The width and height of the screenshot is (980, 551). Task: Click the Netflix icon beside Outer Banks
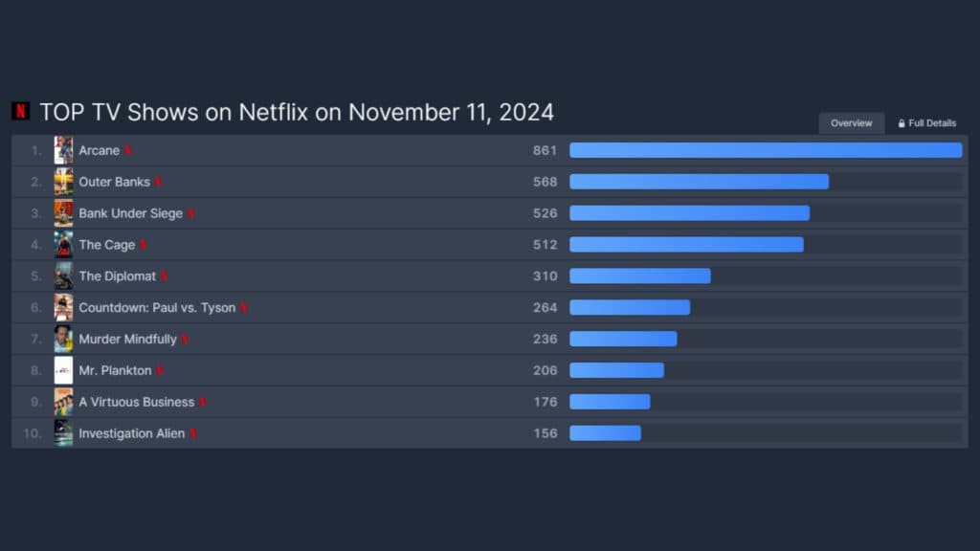click(156, 182)
